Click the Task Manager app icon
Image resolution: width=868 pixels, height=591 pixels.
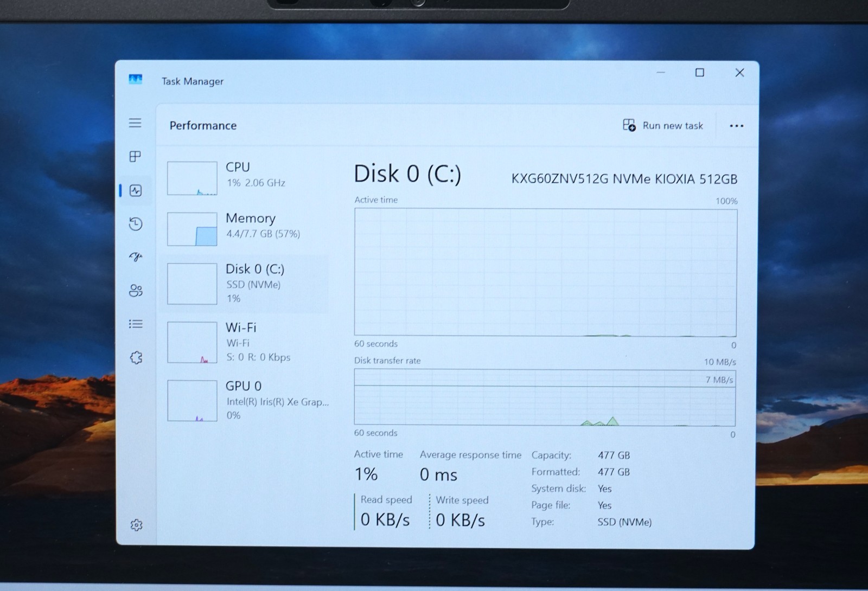click(136, 80)
